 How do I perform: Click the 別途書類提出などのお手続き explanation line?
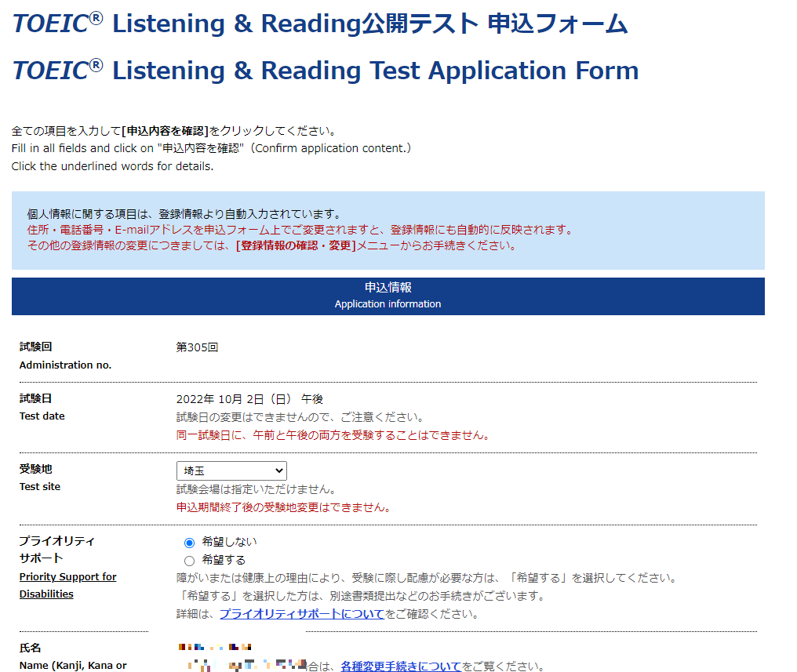point(361,596)
